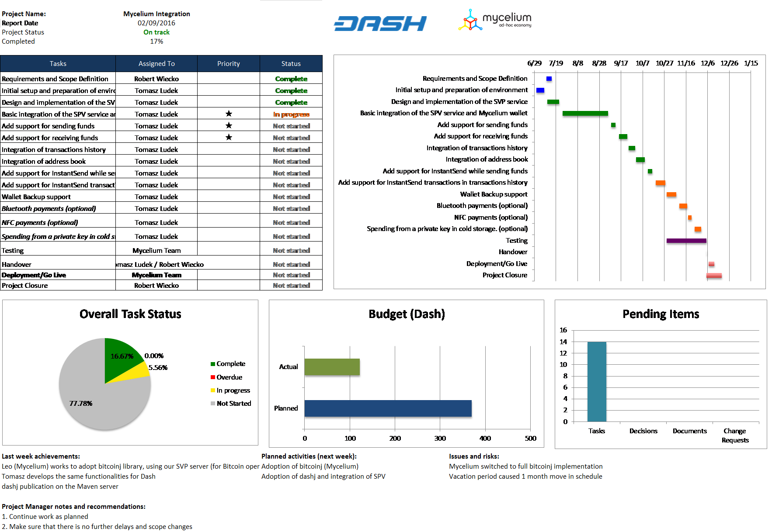Image resolution: width=779 pixels, height=532 pixels.
Task: Click the Wallet Backup support Gantt bar
Action: [x=671, y=194]
